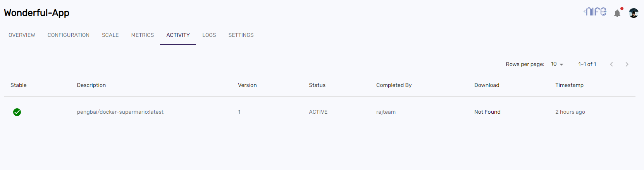Open the user profile avatar

point(634,13)
